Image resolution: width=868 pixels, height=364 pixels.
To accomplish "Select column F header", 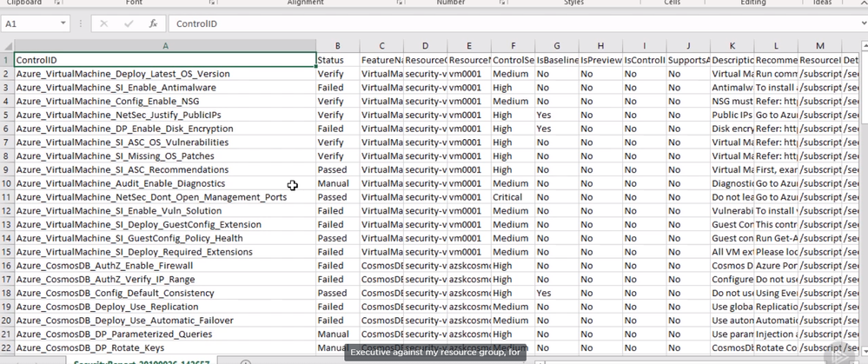I will coord(514,46).
